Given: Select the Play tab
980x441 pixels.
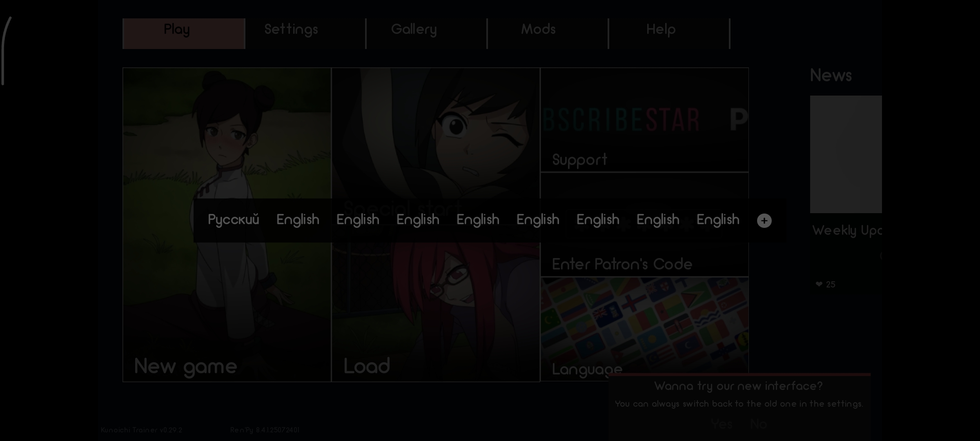Looking at the screenshot, I should tap(177, 30).
